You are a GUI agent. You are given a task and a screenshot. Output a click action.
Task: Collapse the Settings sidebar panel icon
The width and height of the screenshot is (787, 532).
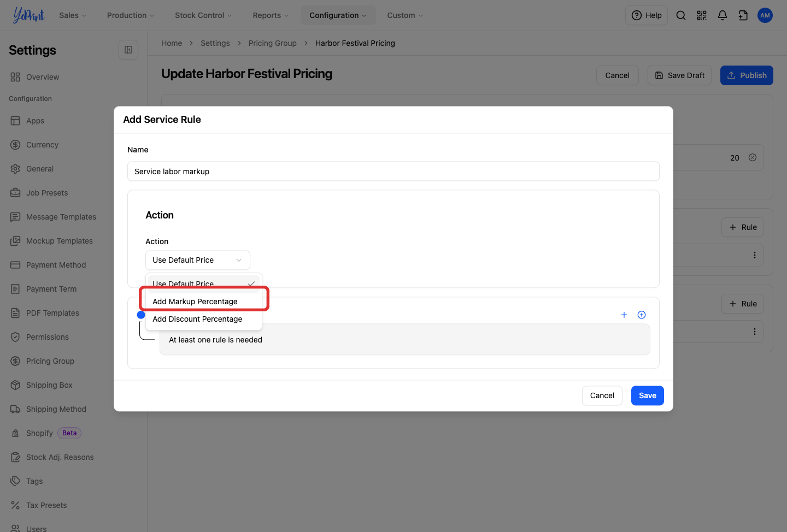pos(128,50)
